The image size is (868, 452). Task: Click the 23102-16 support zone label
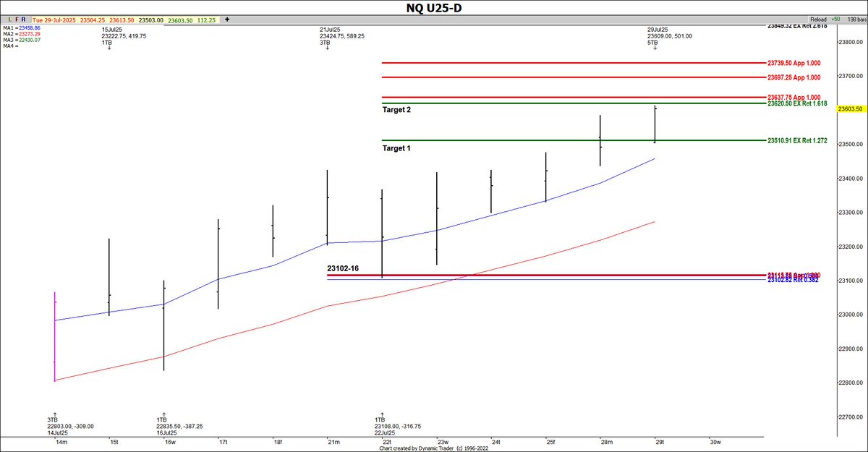click(x=344, y=267)
